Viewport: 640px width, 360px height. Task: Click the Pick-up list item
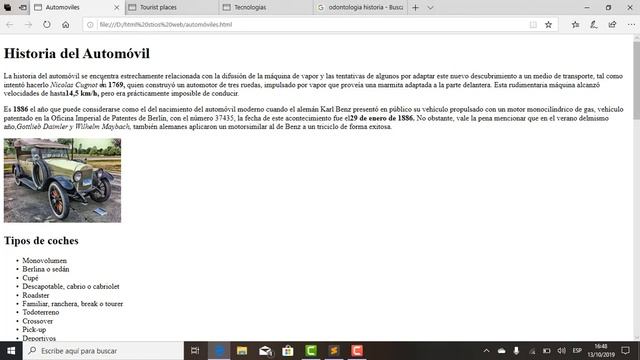click(34, 329)
